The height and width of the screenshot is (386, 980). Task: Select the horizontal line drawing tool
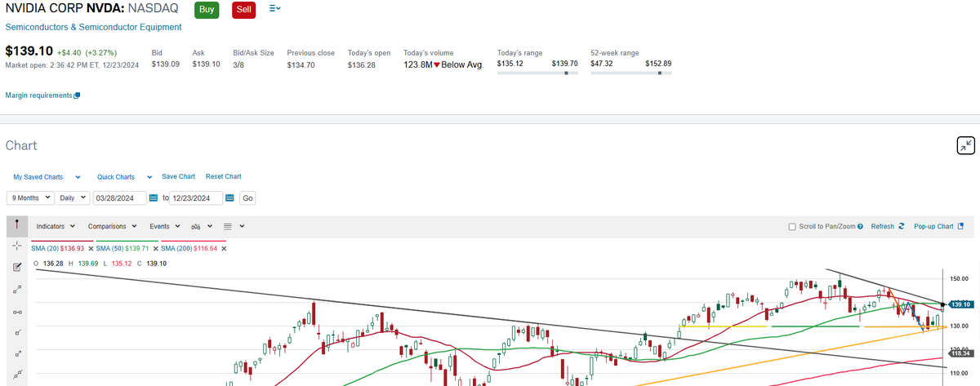pyautogui.click(x=16, y=311)
